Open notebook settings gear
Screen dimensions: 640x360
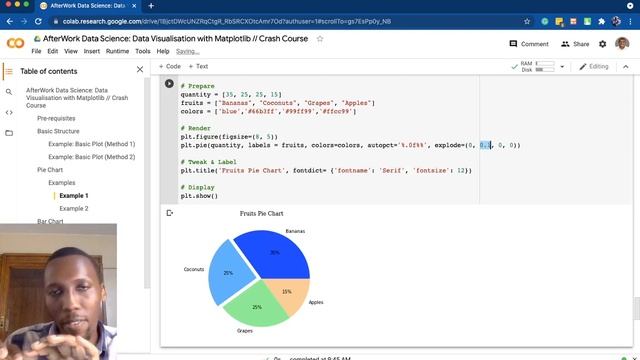(602, 44)
